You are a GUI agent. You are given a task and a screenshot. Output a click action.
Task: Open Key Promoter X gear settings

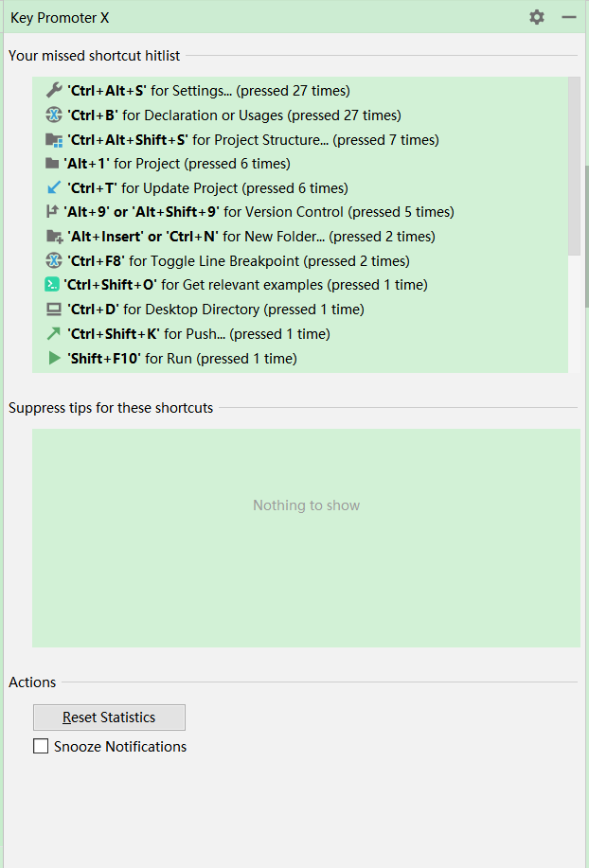[537, 17]
